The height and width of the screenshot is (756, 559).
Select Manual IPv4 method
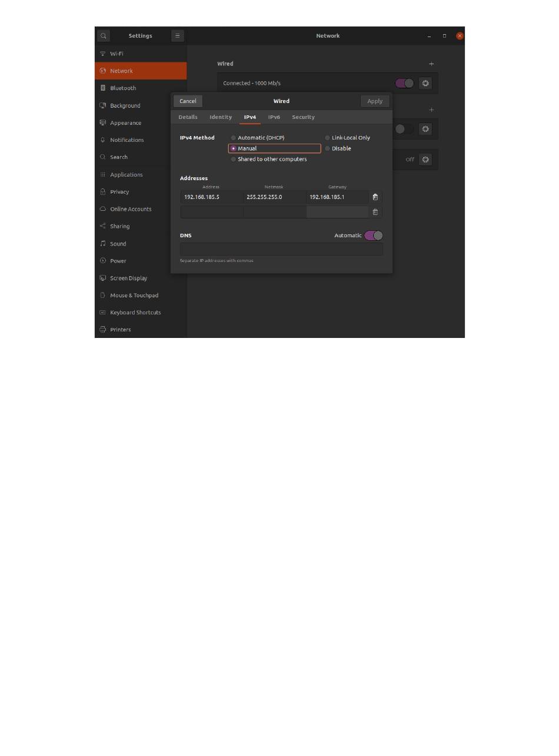click(x=274, y=148)
